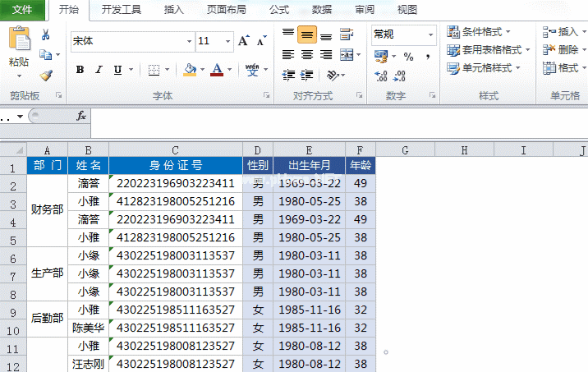The height and width of the screenshot is (372, 588).
Task: Click the percent style icon
Action: tap(408, 56)
